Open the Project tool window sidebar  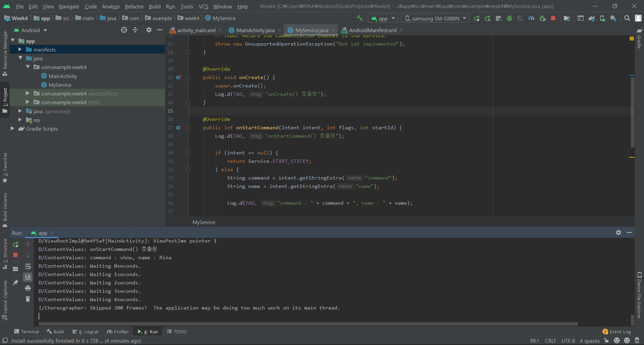point(5,100)
